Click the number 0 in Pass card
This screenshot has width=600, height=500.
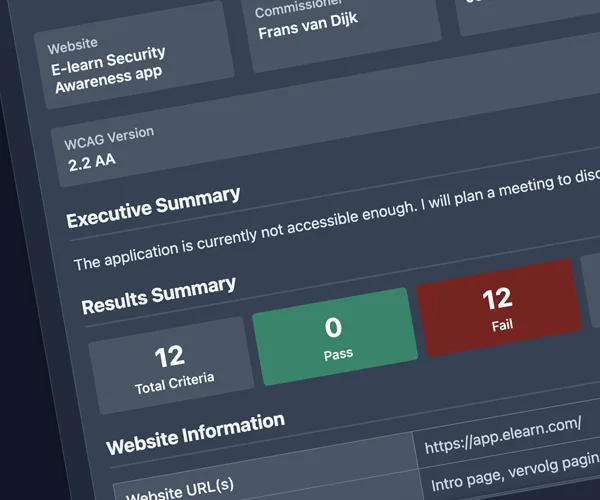coord(334,327)
